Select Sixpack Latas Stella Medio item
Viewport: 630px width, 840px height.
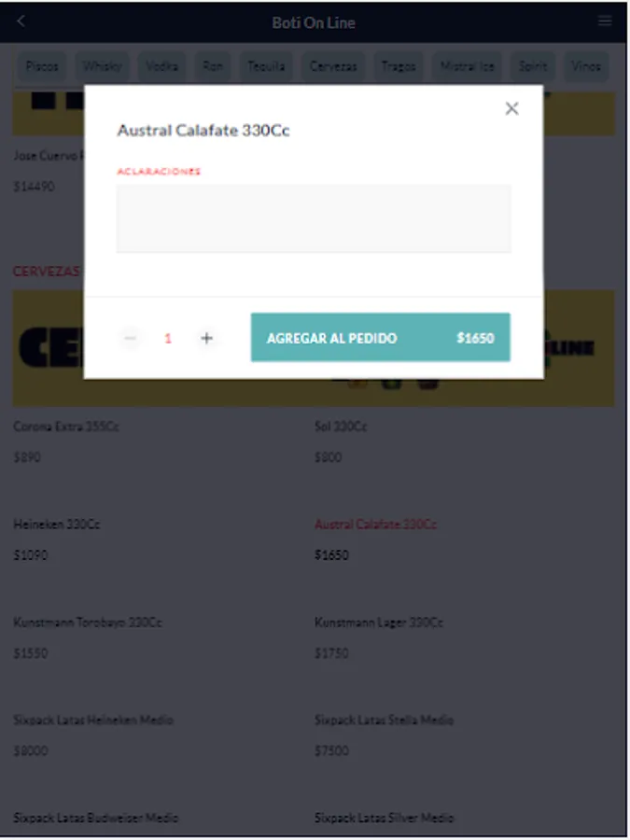pyautogui.click(x=384, y=721)
